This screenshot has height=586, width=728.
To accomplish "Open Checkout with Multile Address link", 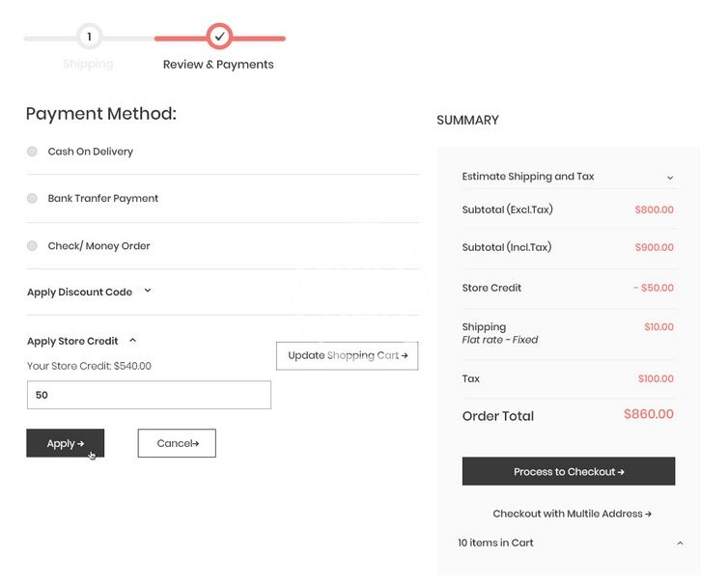I will [x=572, y=514].
